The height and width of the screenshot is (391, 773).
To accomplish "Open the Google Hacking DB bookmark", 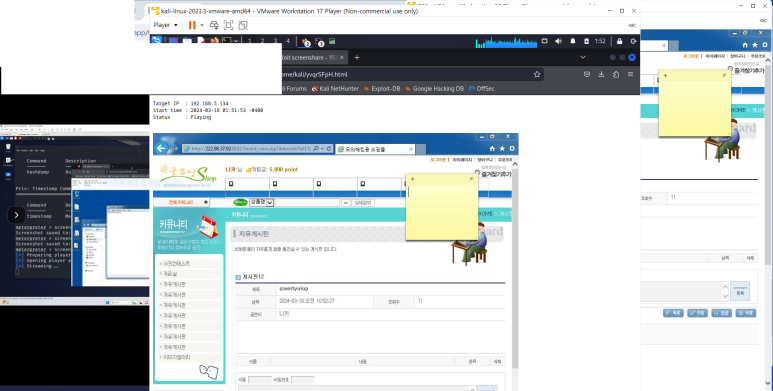I will pyautogui.click(x=434, y=89).
